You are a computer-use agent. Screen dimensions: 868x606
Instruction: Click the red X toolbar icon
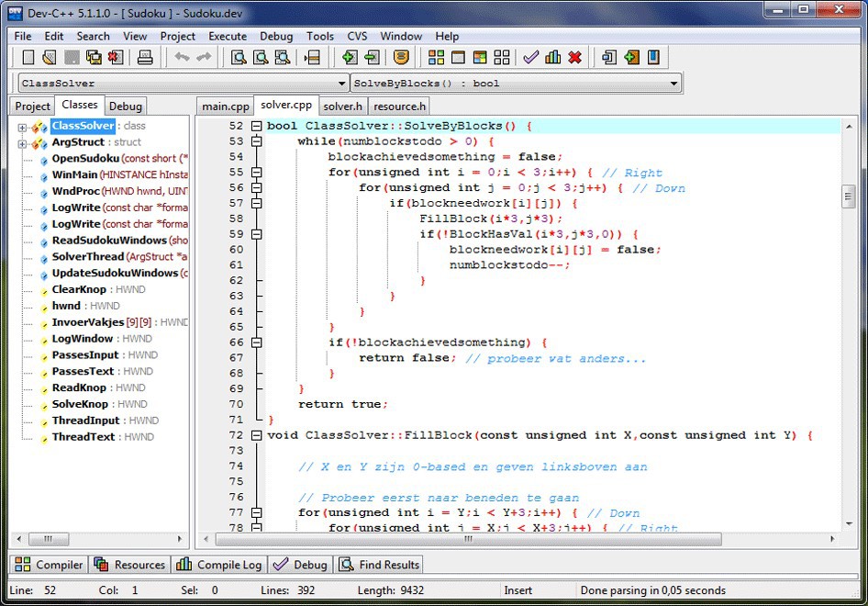[x=574, y=58]
